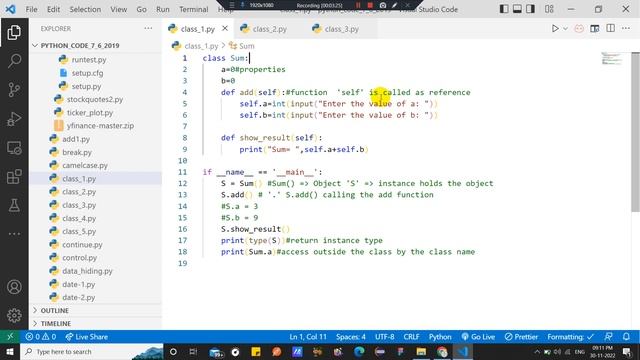640x360 pixels.
Task: Change line ending via CRLF
Action: point(411,337)
